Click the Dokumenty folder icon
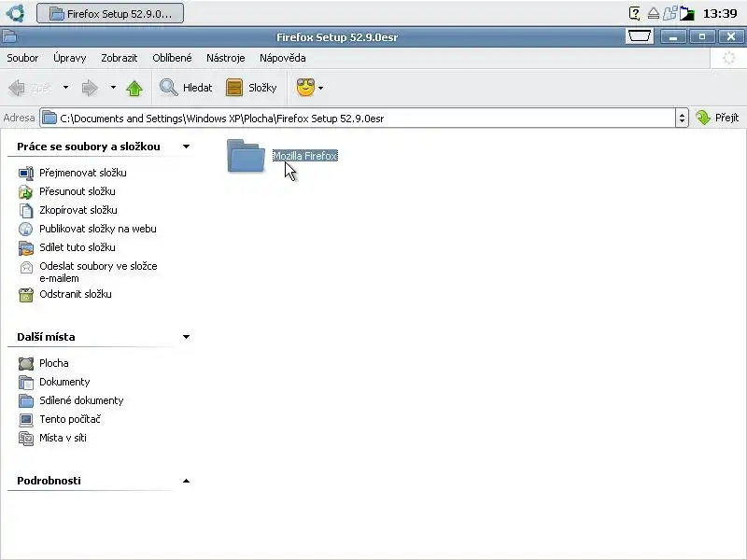Screen dimensions: 747x560 pyautogui.click(x=26, y=383)
